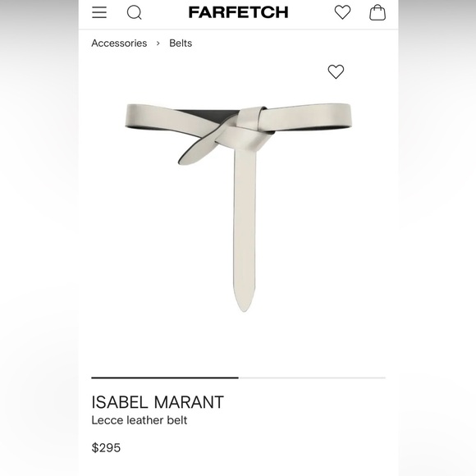The height and width of the screenshot is (476, 476).
Task: Open the Accessories breadcrumb
Action: pos(119,43)
